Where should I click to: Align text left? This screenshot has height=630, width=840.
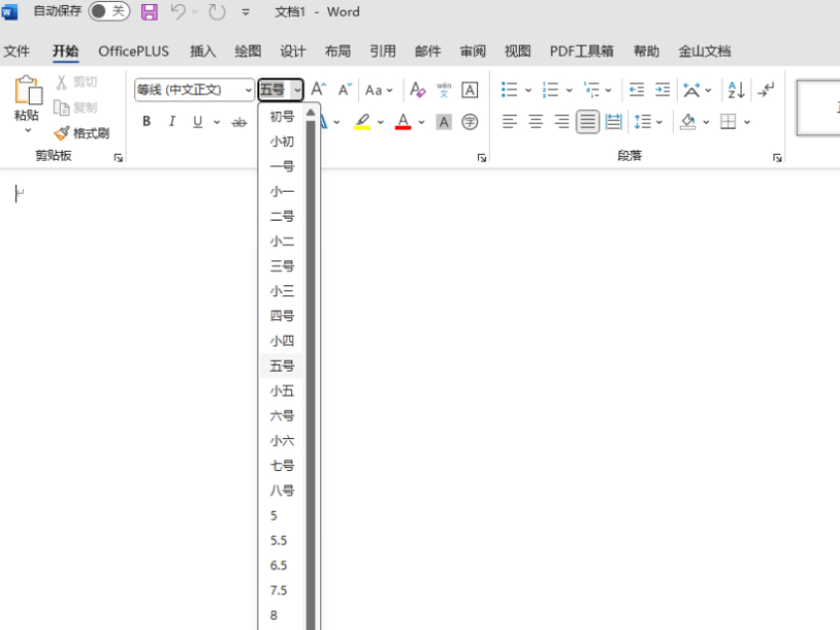coord(509,122)
